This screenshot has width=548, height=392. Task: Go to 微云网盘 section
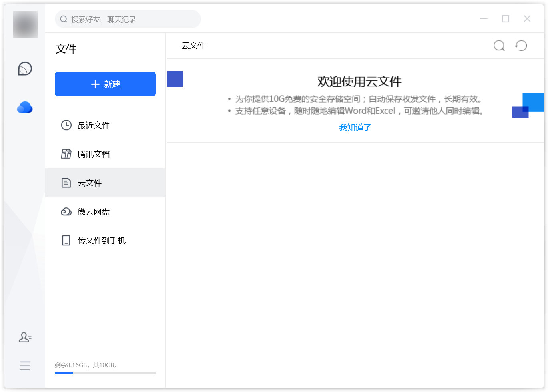pos(94,212)
